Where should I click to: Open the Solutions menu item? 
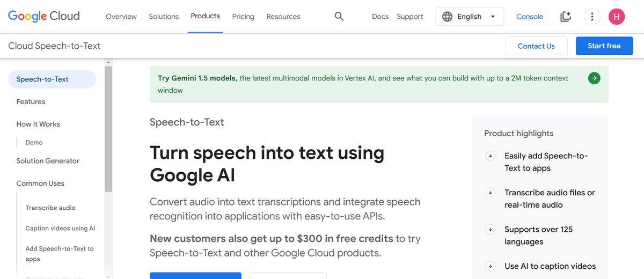(x=164, y=17)
